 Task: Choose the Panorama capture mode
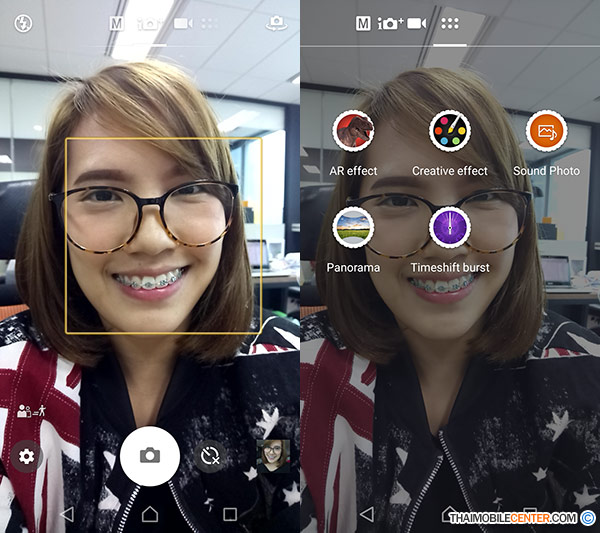pyautogui.click(x=353, y=228)
